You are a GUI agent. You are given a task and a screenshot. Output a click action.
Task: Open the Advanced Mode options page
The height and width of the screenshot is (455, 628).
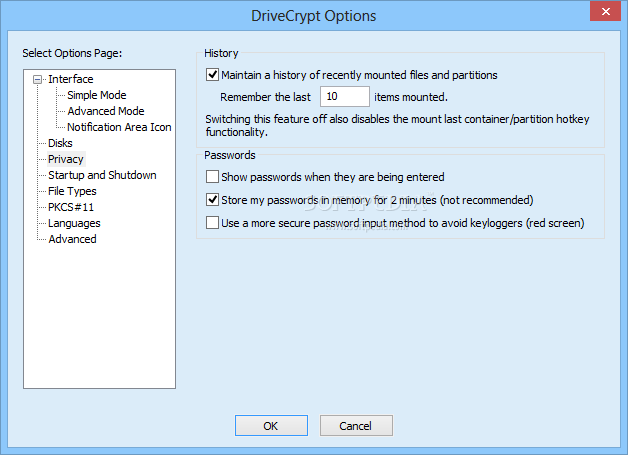pyautogui.click(x=106, y=111)
